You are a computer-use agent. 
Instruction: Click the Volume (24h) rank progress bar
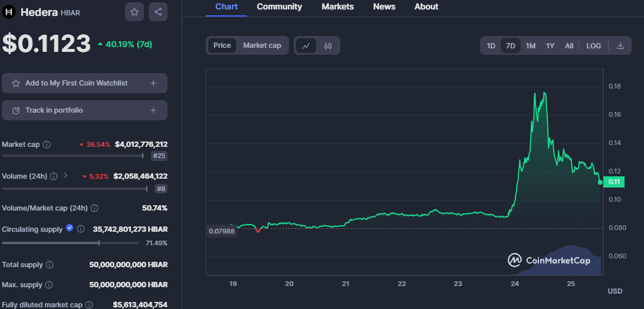75,189
